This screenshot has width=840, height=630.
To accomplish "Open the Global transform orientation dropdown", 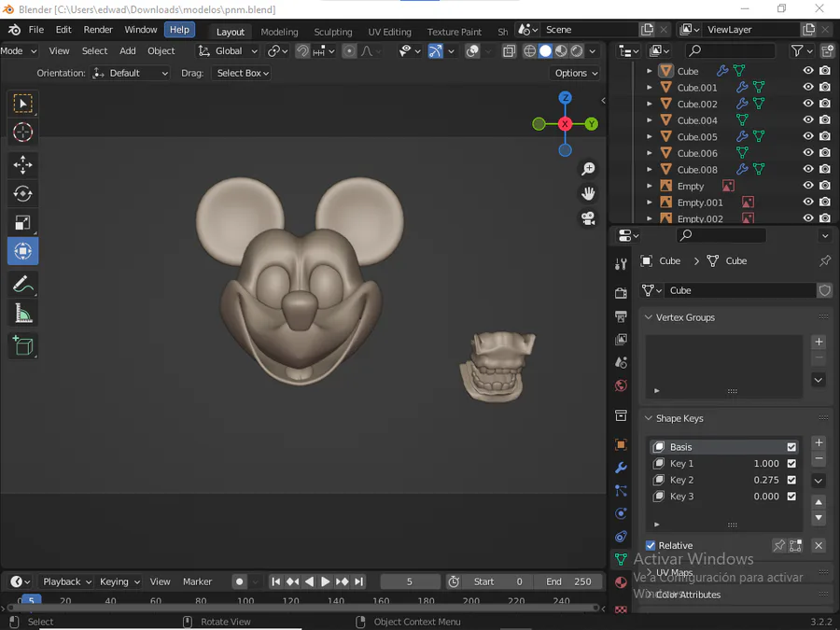I will [228, 51].
